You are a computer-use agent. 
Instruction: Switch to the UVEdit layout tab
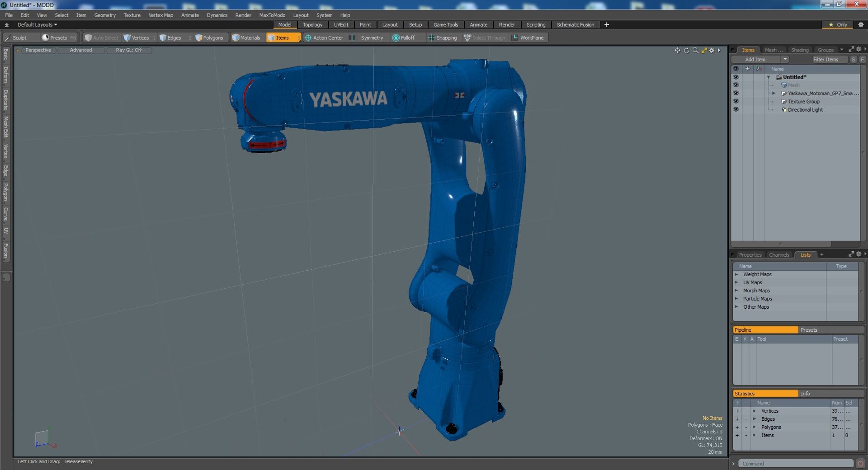point(341,25)
